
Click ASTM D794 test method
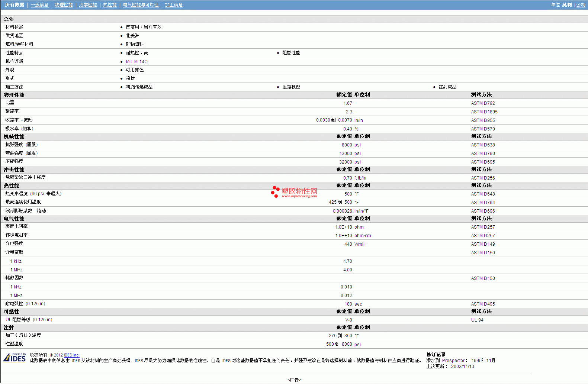[x=483, y=203]
